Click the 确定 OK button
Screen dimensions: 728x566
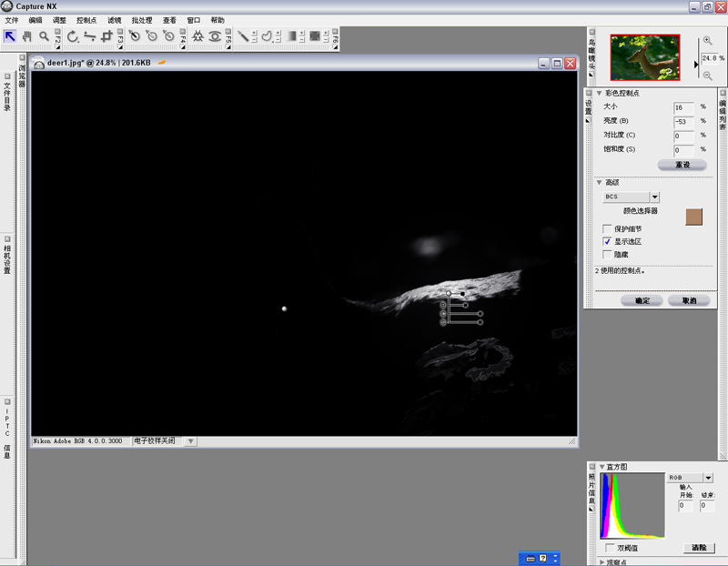click(x=642, y=300)
